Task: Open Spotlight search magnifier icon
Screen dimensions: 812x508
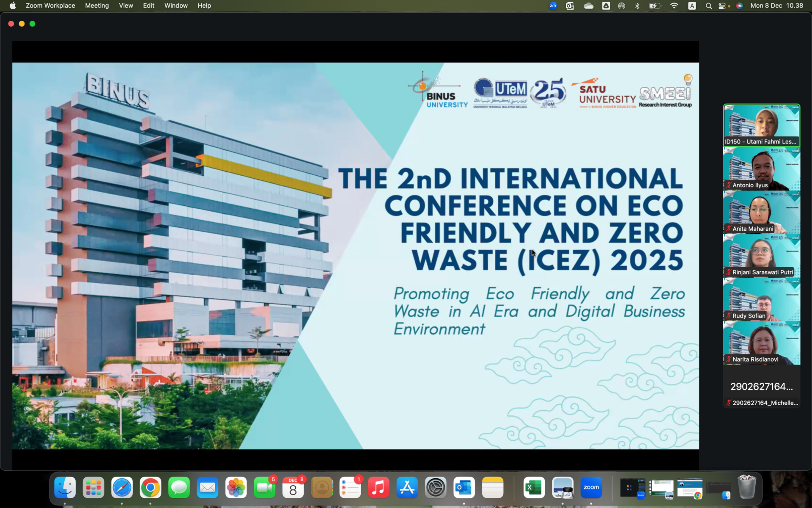Action: click(708, 6)
